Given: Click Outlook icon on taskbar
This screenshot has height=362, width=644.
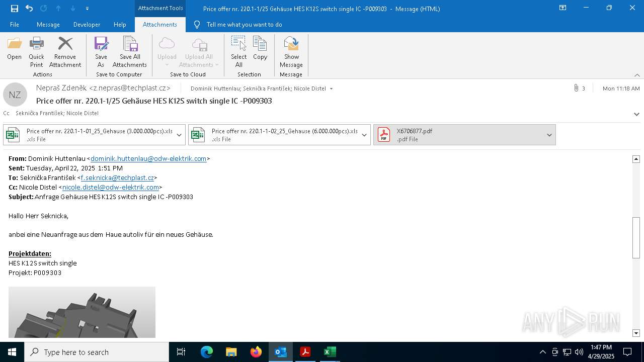Looking at the screenshot, I should [281, 352].
